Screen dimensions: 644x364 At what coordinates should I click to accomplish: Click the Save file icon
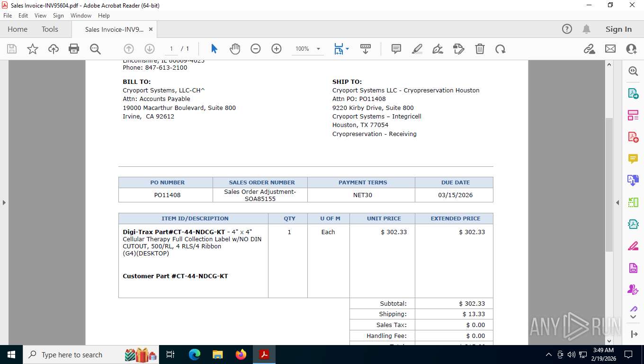click(x=12, y=49)
